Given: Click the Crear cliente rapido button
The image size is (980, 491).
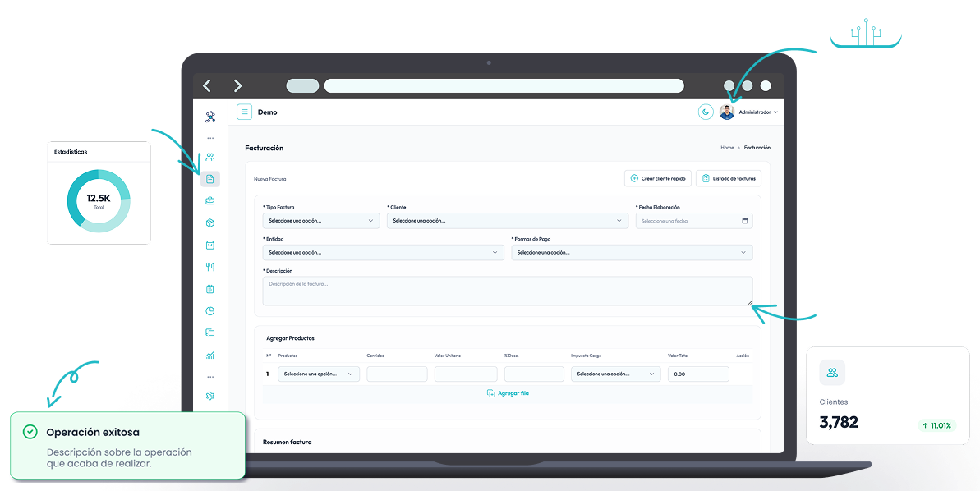Looking at the screenshot, I should pos(657,178).
